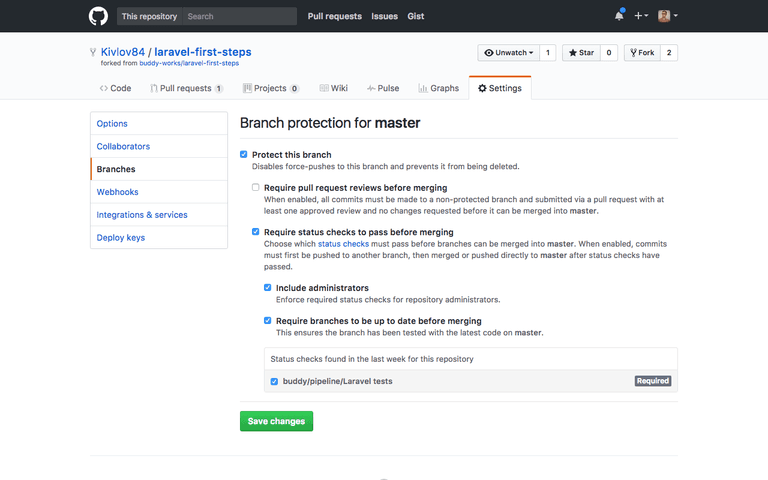Open the laravel-first-steps repository link
This screenshot has height=480, width=768.
[203, 52]
